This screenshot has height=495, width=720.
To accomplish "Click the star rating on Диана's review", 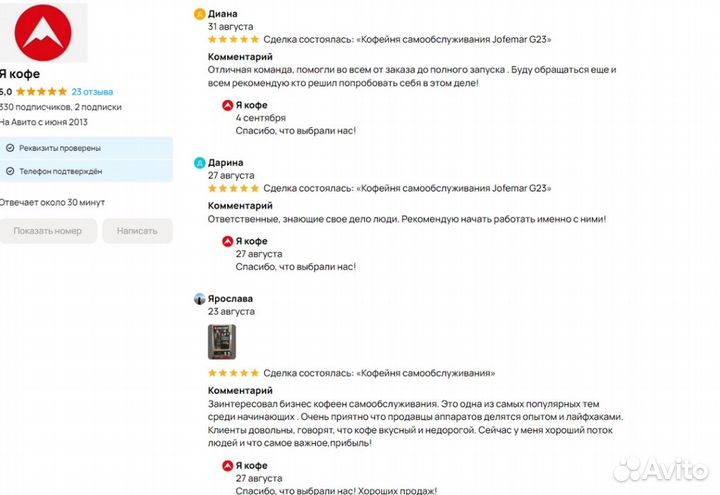I will [233, 40].
